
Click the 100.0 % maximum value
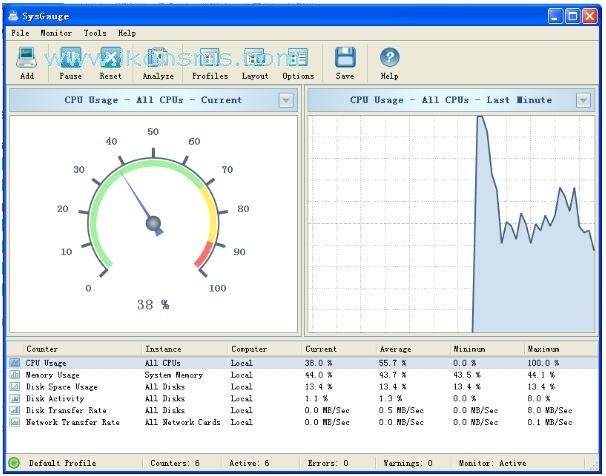[543, 363]
